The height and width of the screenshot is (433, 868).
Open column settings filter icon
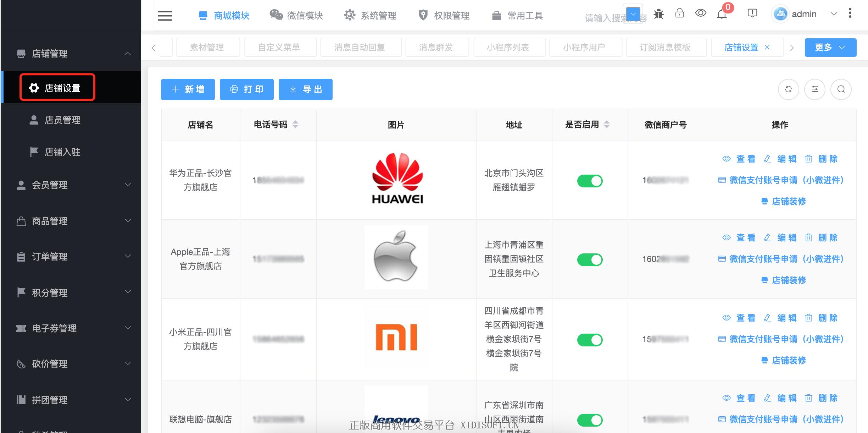click(x=815, y=89)
